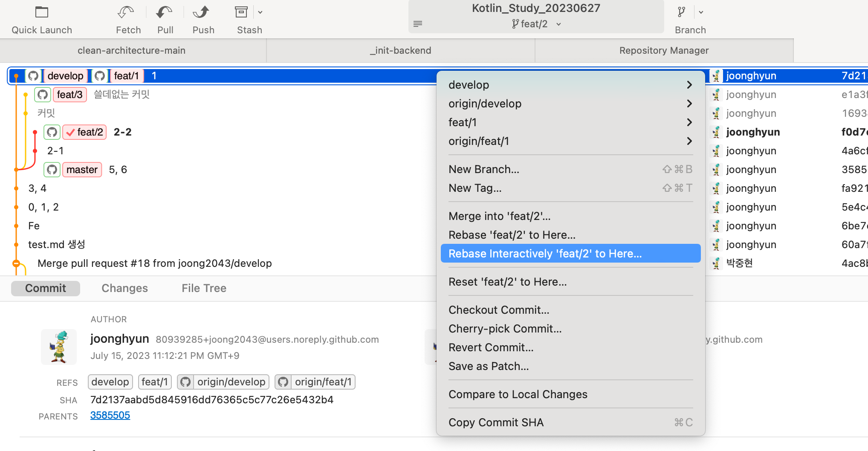Switch to the File Tree tab

click(x=204, y=288)
